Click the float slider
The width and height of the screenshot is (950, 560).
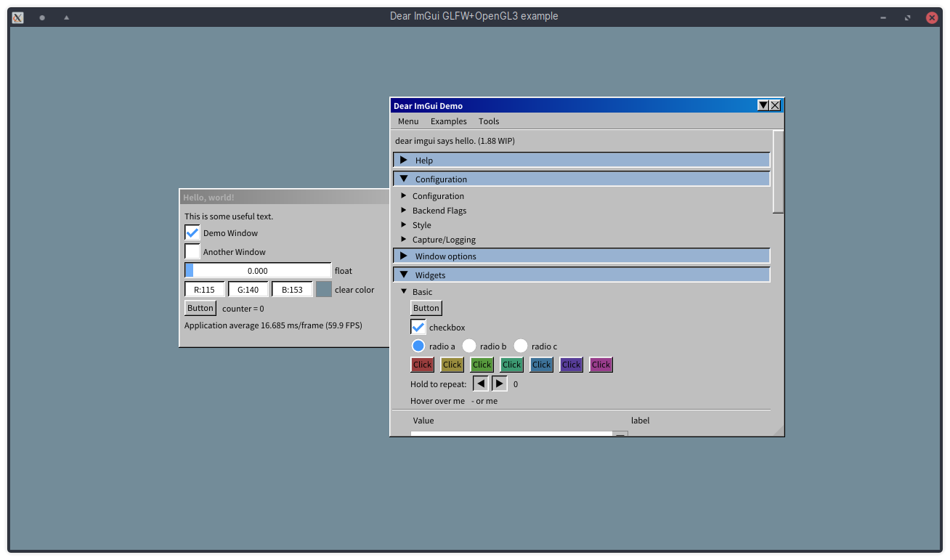point(258,270)
